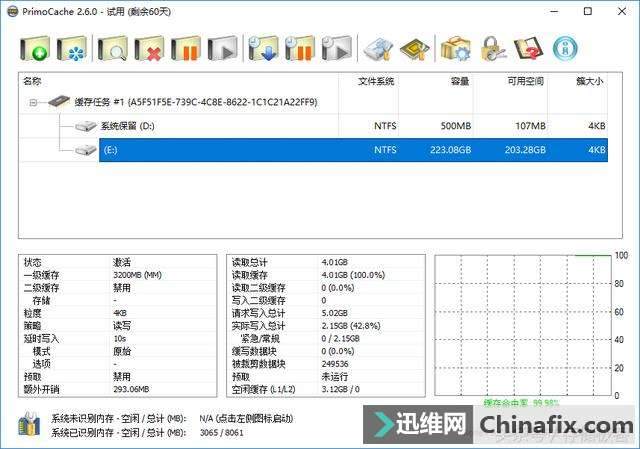Click the PrimoCache title bar app icon
The height and width of the screenshot is (449, 640).
coord(13,11)
